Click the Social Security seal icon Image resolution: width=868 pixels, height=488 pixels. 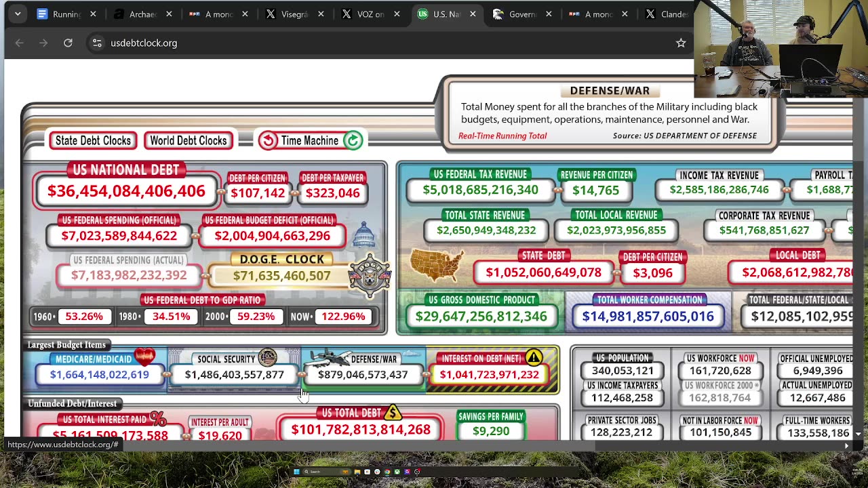click(267, 357)
